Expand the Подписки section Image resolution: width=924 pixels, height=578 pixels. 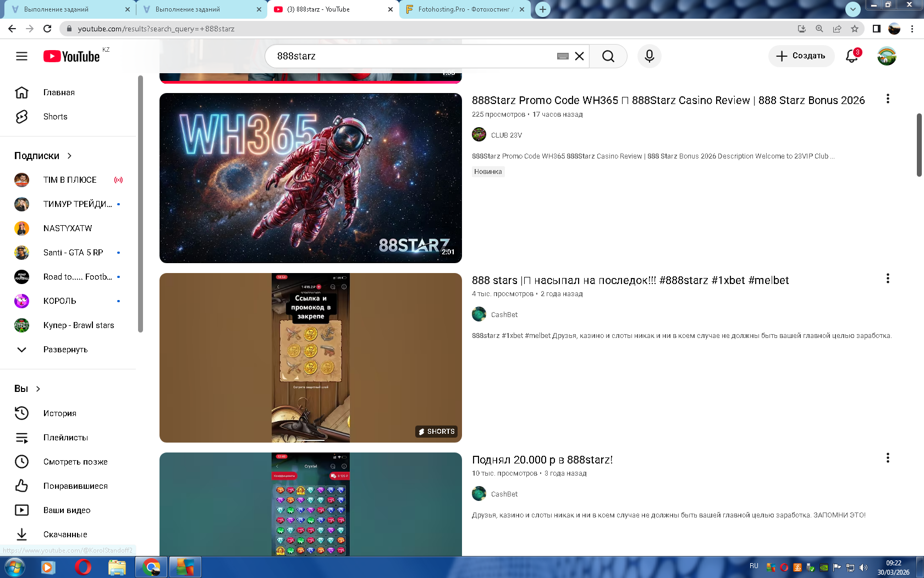(x=43, y=156)
